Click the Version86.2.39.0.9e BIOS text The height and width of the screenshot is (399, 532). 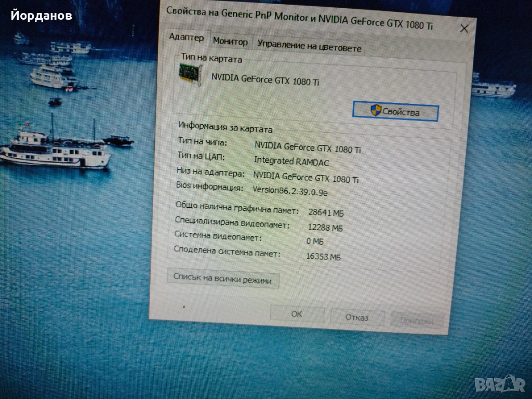point(290,191)
